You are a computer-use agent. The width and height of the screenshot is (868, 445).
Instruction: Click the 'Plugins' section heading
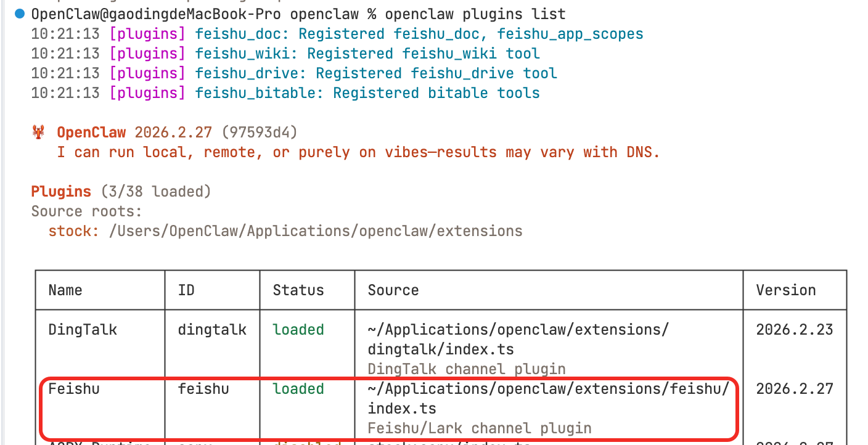click(61, 192)
